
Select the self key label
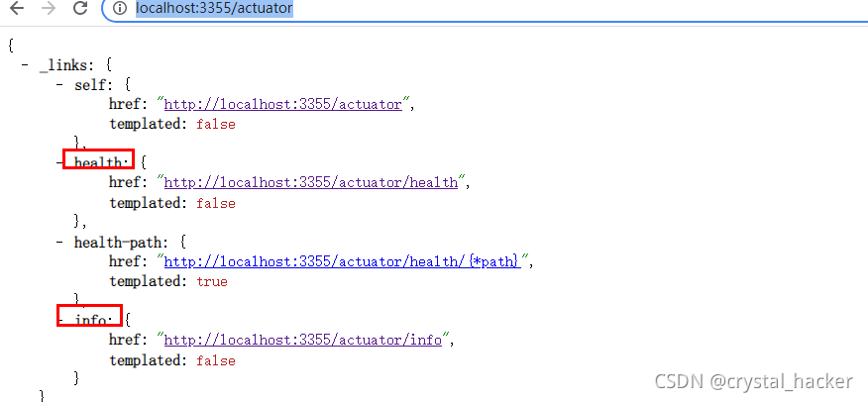click(x=90, y=85)
